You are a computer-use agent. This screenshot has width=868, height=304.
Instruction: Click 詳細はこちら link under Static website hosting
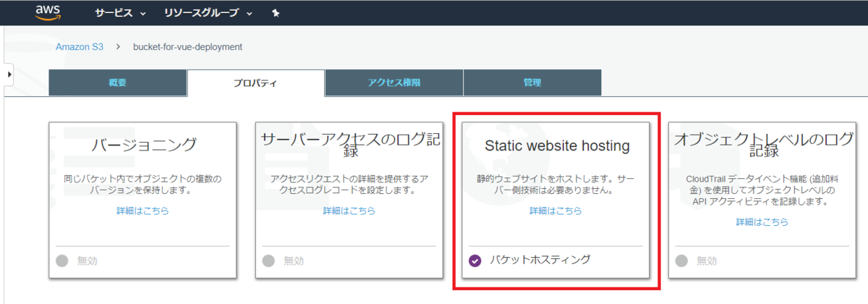click(x=556, y=211)
